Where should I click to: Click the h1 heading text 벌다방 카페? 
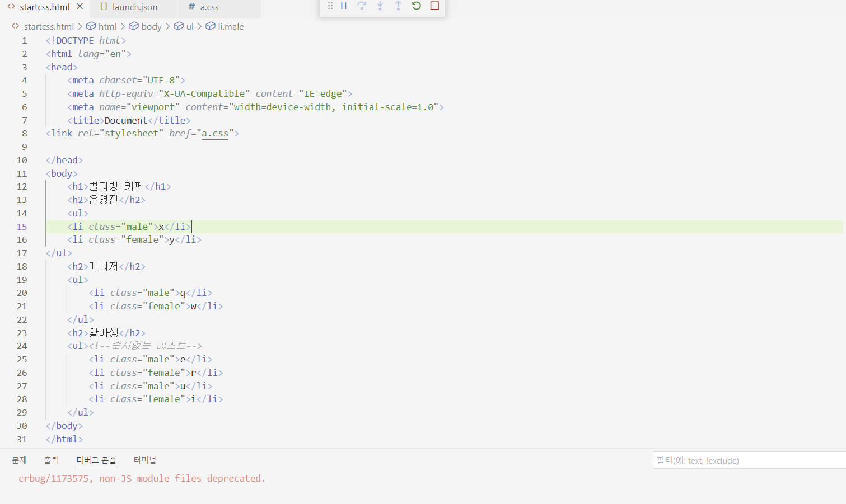[116, 187]
